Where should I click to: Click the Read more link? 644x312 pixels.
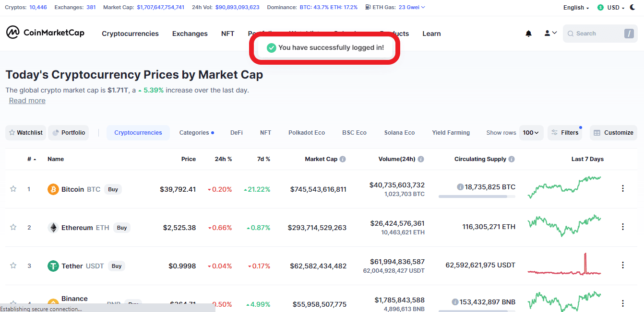[27, 101]
